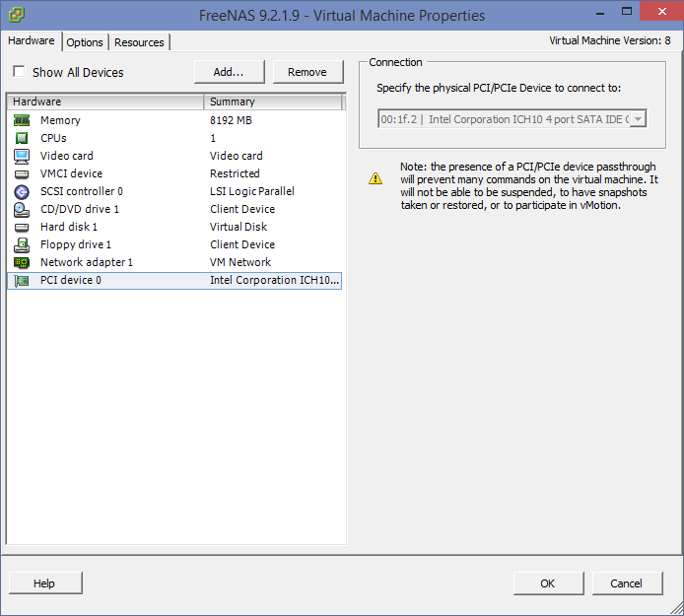Minimize the Virtual Machine Properties window
Image resolution: width=684 pixels, height=616 pixels.
tap(600, 12)
